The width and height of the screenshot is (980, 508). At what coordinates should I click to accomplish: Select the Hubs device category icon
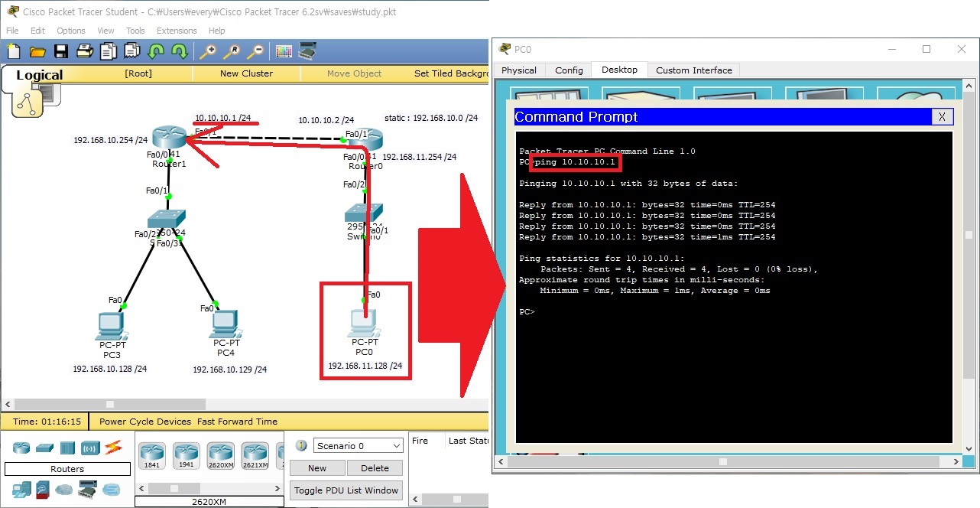click(67, 448)
